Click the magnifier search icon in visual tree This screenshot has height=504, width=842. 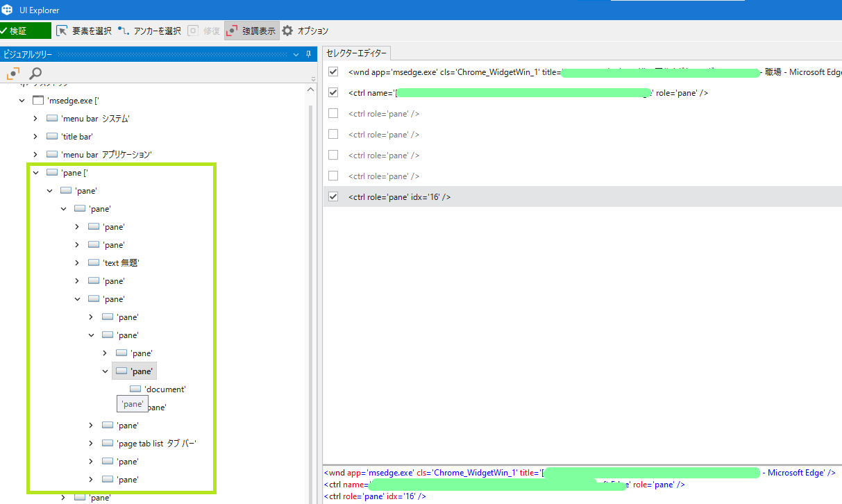35,74
